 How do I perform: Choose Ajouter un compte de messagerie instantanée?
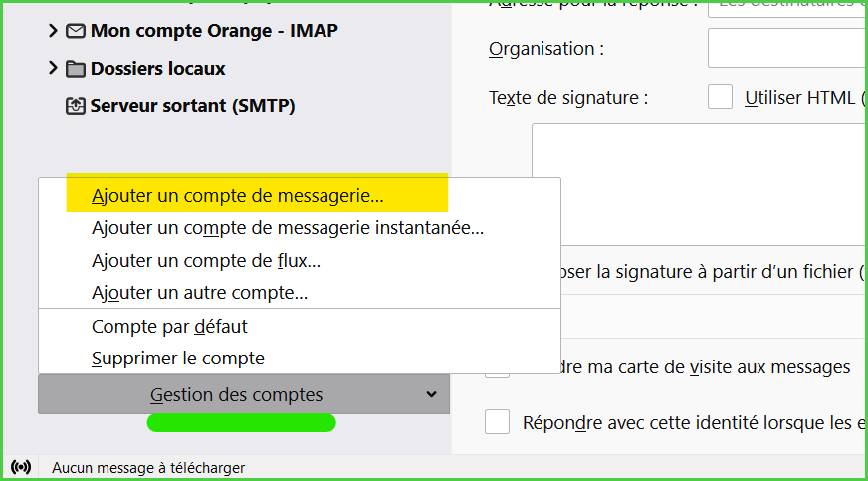click(287, 228)
